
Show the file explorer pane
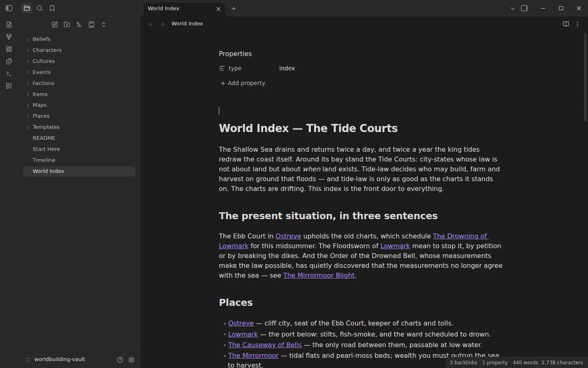27,8
